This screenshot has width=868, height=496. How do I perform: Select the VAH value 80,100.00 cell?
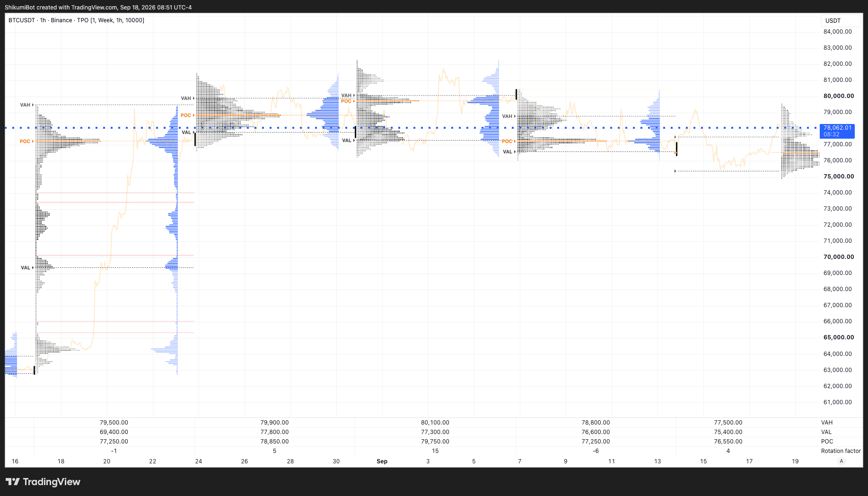pyautogui.click(x=435, y=423)
